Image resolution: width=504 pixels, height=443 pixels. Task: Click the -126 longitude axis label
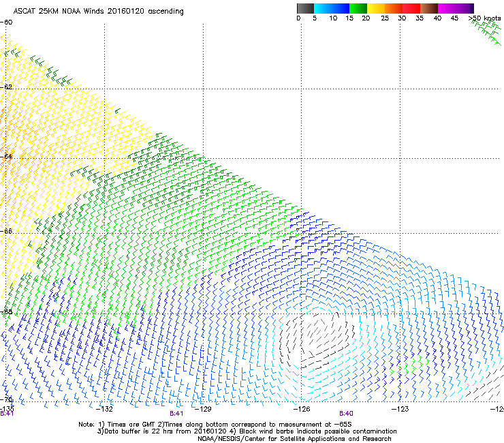(302, 409)
